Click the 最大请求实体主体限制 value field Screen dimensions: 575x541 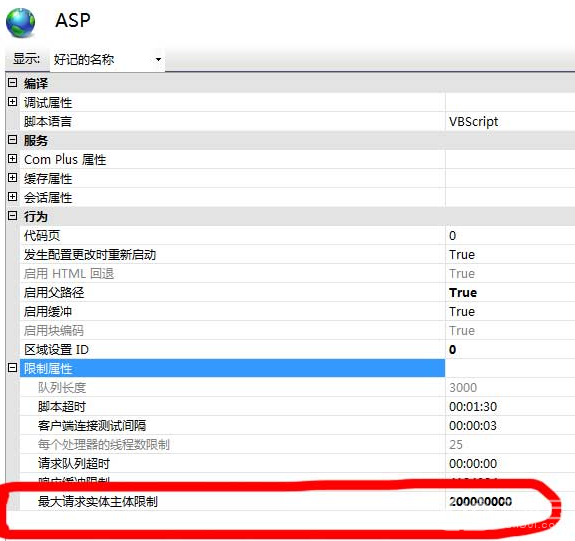click(x=510, y=501)
